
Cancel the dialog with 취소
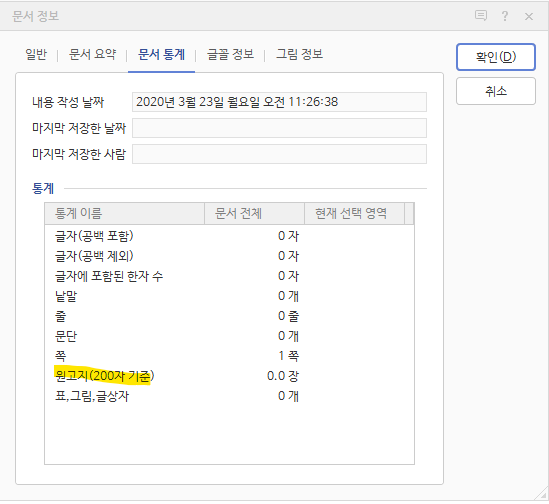pyautogui.click(x=496, y=91)
